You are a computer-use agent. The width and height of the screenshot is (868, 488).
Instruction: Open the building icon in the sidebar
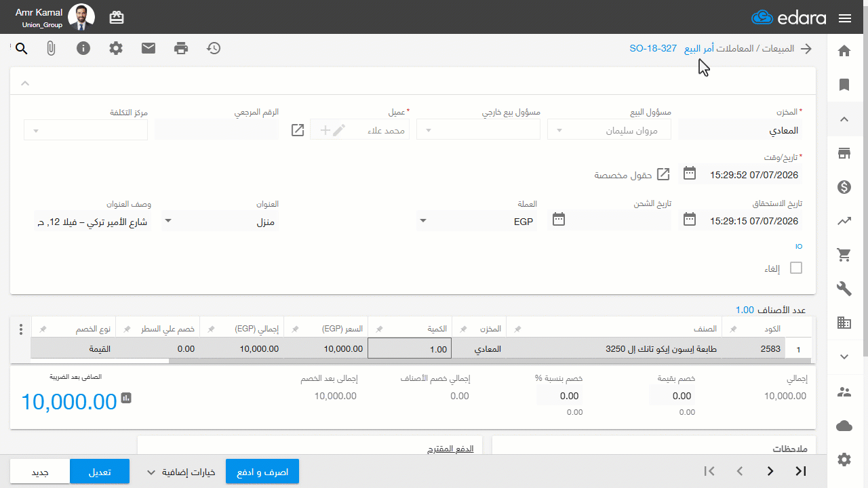tap(844, 323)
